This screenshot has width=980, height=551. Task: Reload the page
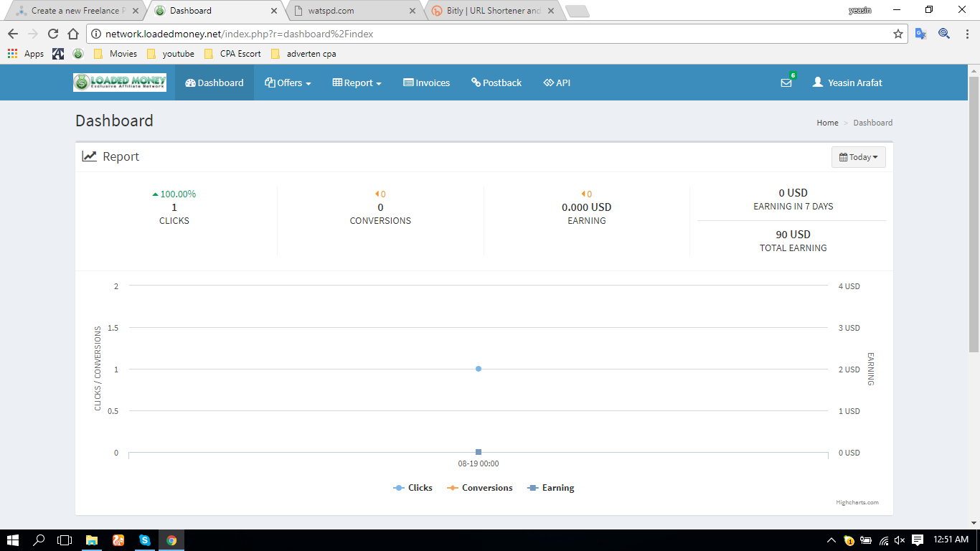click(52, 34)
